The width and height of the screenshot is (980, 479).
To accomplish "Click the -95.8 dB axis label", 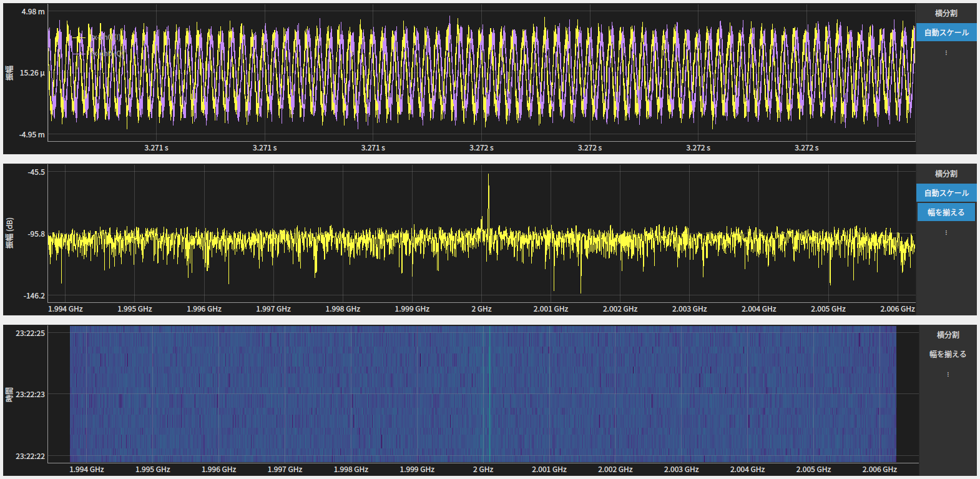I will [x=36, y=234].
